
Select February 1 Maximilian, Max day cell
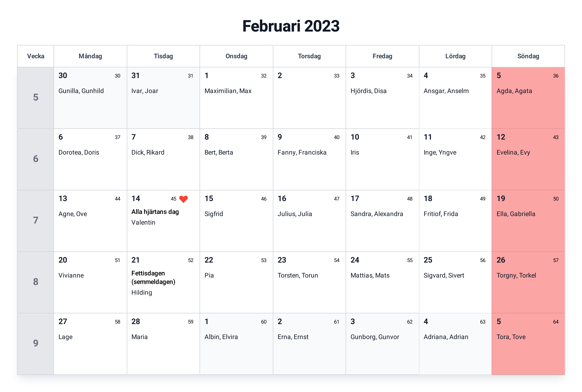coord(236,98)
